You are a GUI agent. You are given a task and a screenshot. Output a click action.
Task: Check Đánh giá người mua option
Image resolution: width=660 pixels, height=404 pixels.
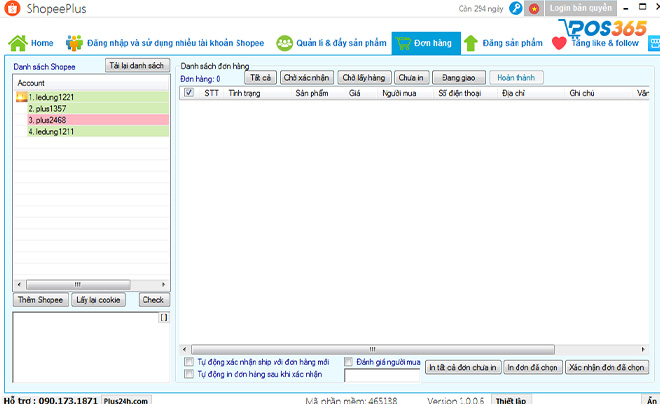[349, 362]
